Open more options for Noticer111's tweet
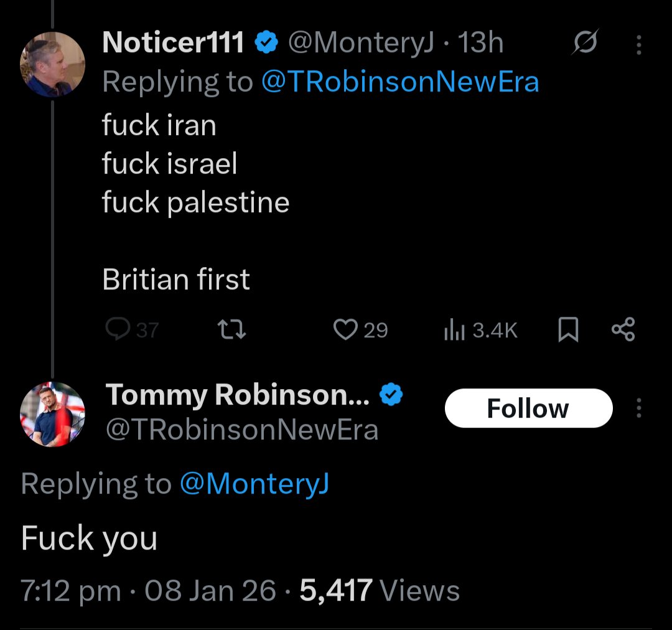 coord(638,44)
